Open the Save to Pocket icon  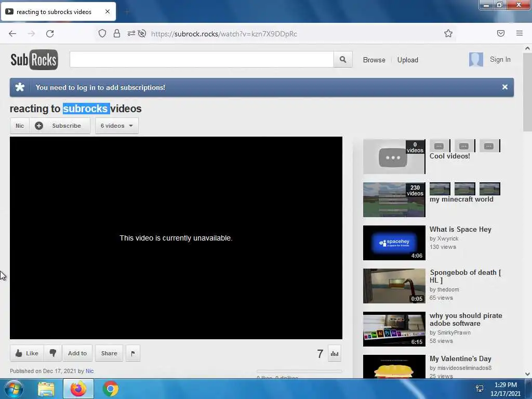[x=501, y=33]
